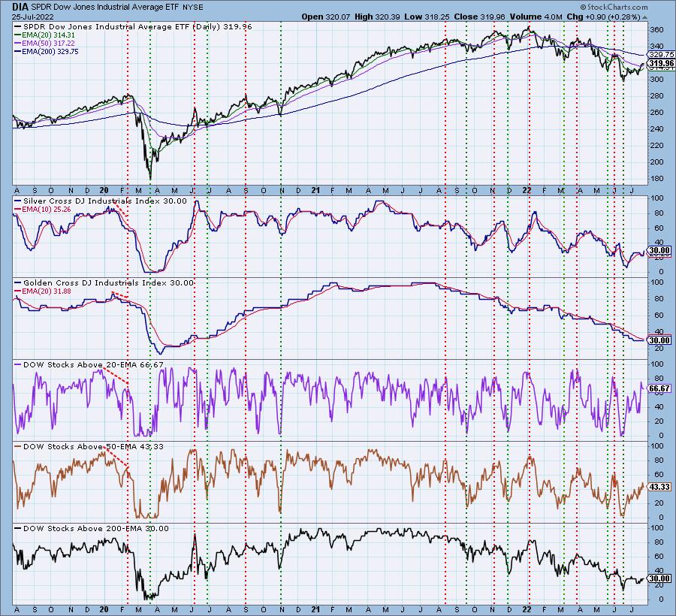Click the 30.00 tag on the Silver Cross panel
The image size is (676, 616).
pos(659,250)
